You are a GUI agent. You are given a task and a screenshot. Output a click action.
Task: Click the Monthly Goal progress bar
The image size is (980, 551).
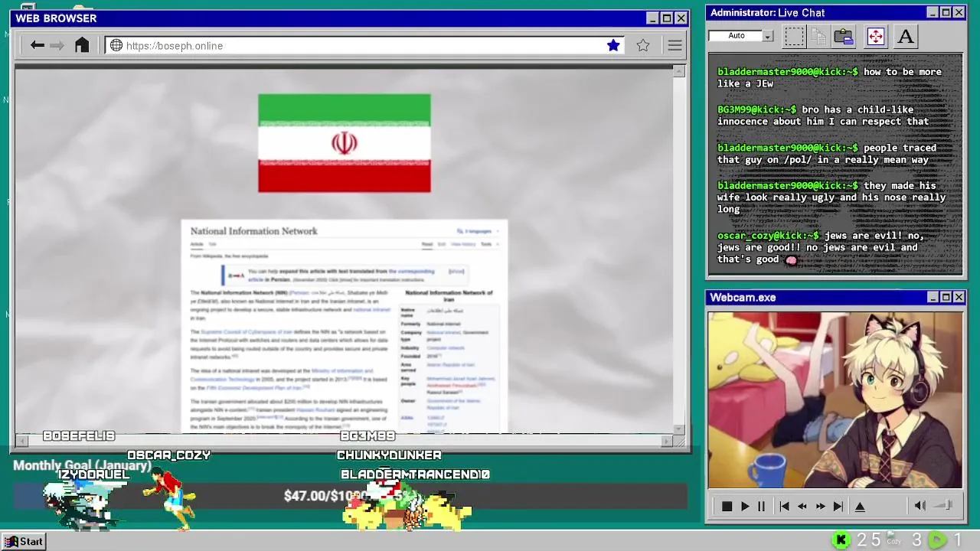coord(351,496)
